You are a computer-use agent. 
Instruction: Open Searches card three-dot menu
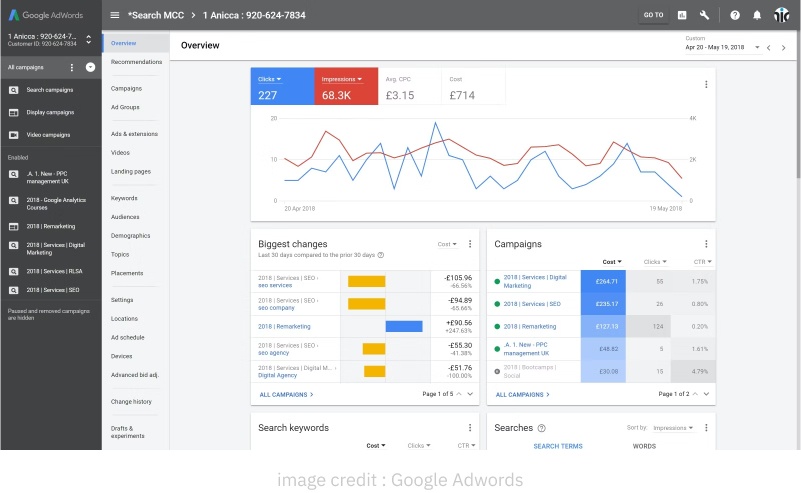pyautogui.click(x=706, y=428)
